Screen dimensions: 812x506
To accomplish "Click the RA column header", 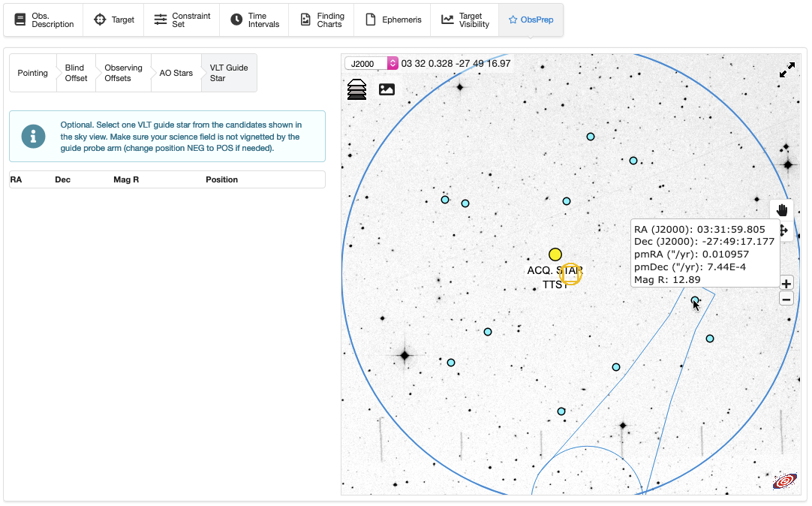I will click(16, 179).
